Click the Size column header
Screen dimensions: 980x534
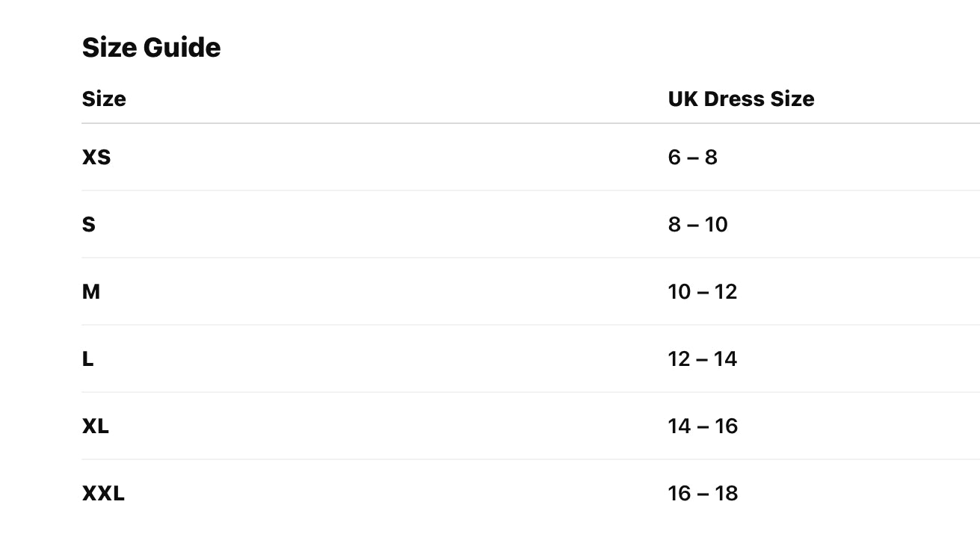[x=104, y=99]
